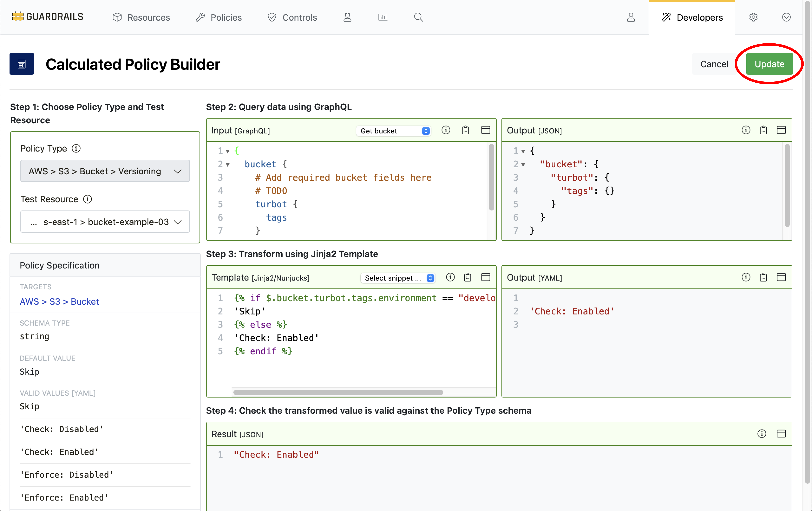Click the info icon in Result JSON panel
The image size is (812, 511).
(x=761, y=433)
